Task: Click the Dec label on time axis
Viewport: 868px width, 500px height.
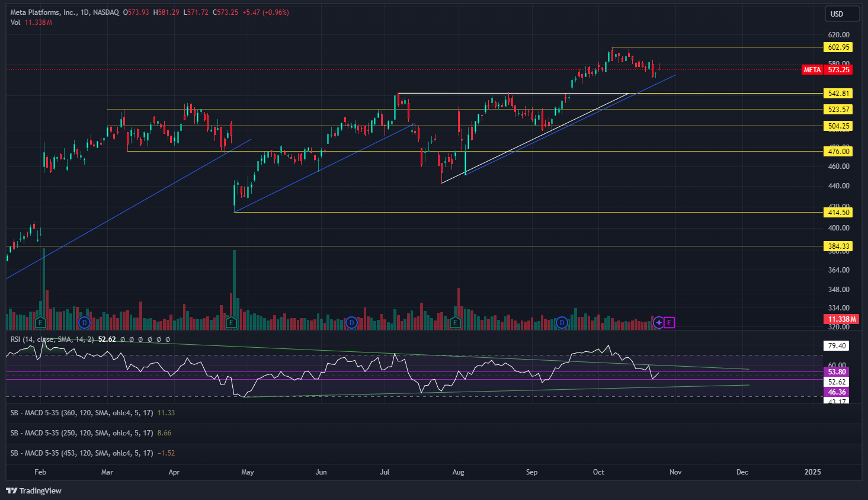Action: 742,472
